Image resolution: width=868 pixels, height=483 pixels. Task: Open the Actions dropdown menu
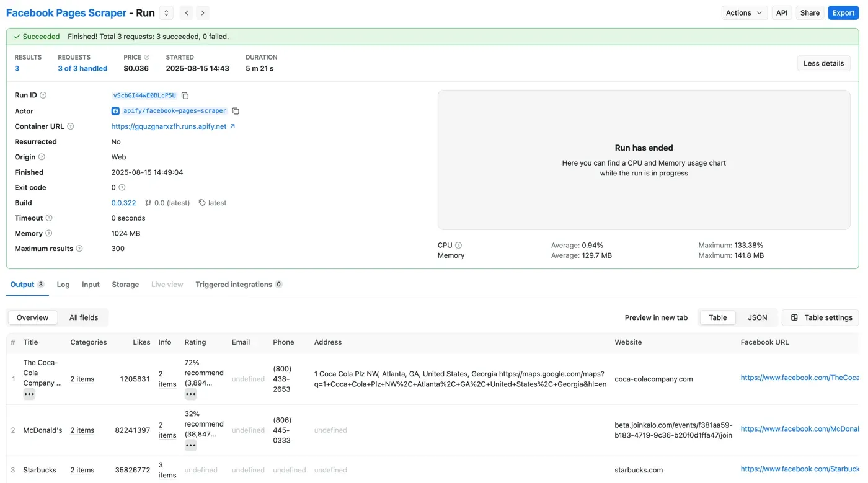pyautogui.click(x=744, y=12)
